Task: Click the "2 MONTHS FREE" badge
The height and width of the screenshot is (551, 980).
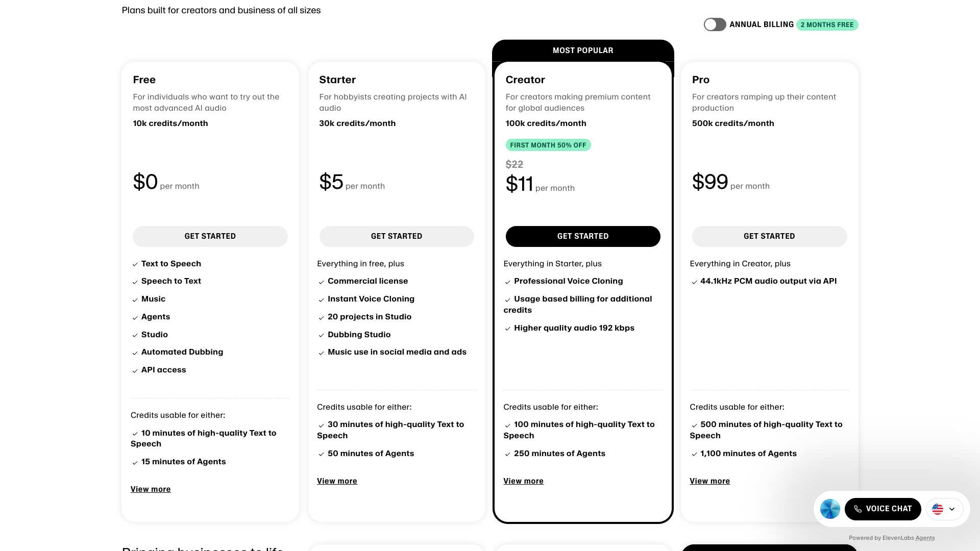Action: point(827,24)
